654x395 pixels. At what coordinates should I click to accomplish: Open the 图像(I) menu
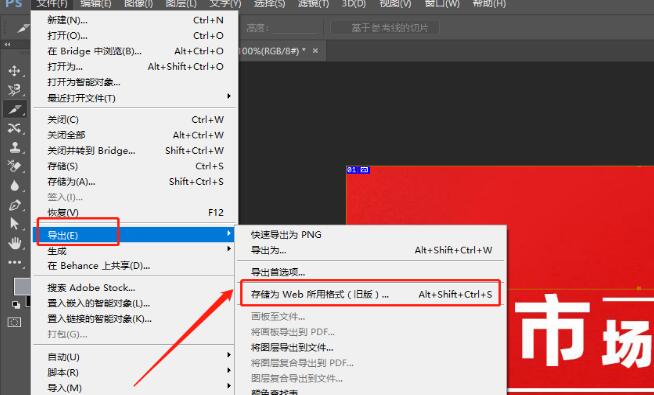[138, 4]
